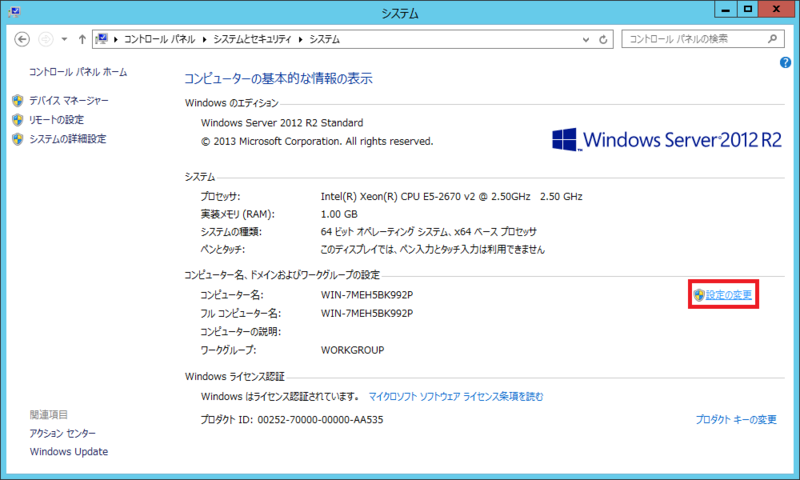The height and width of the screenshot is (480, 800).
Task: Open コントロール パネル ホーム
Action: (78, 72)
